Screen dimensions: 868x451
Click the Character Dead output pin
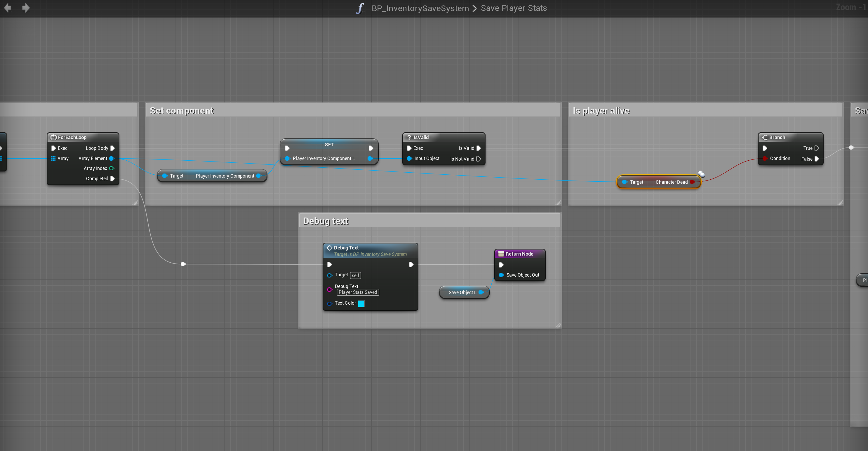[x=692, y=182]
